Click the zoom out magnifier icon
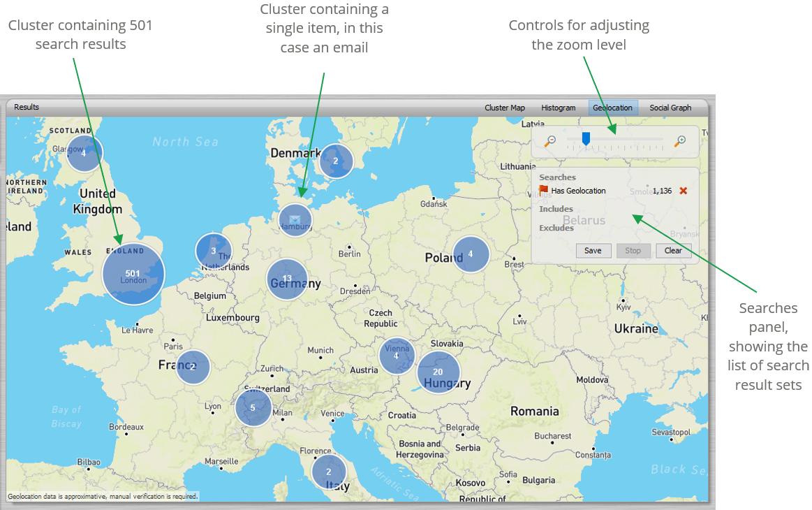Screen dimensions: 812x510 pos(550,140)
